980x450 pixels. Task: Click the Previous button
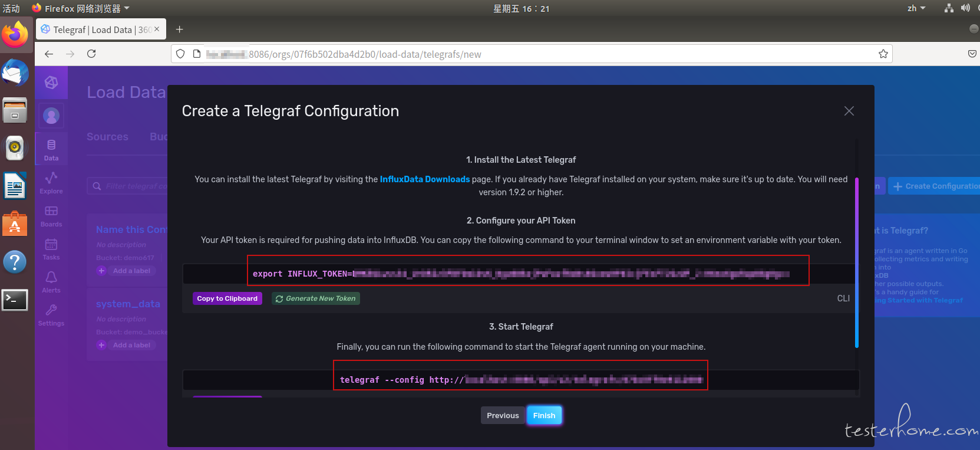click(x=503, y=415)
